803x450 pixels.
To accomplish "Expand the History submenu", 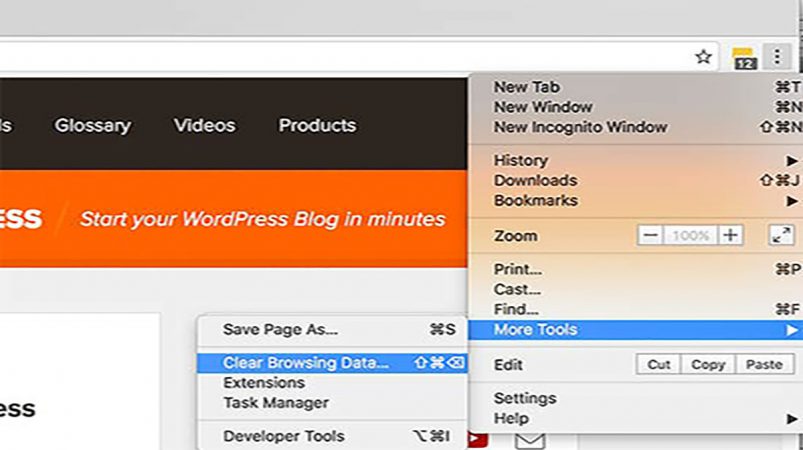I will [x=635, y=160].
